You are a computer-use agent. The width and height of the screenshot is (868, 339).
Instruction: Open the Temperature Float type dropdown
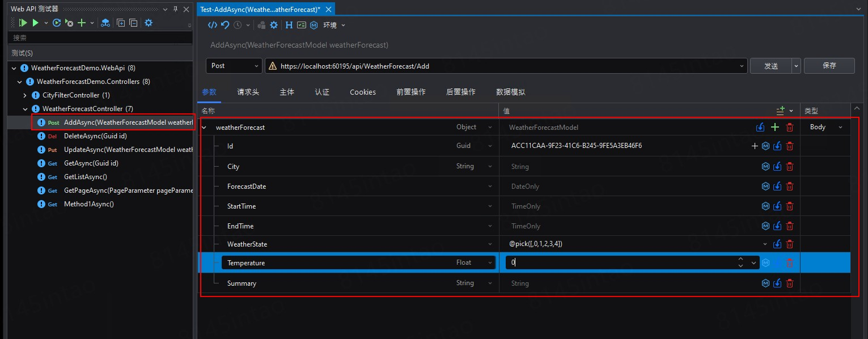pyautogui.click(x=490, y=263)
